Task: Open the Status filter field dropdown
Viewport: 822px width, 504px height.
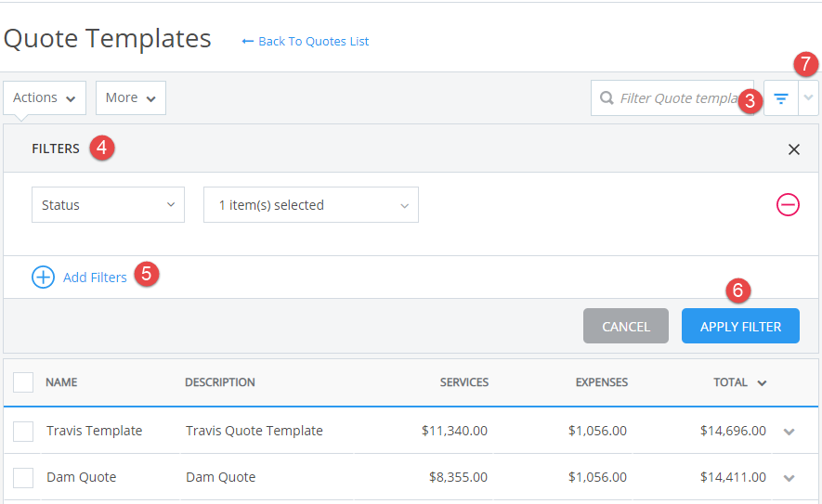Action: pos(108,205)
